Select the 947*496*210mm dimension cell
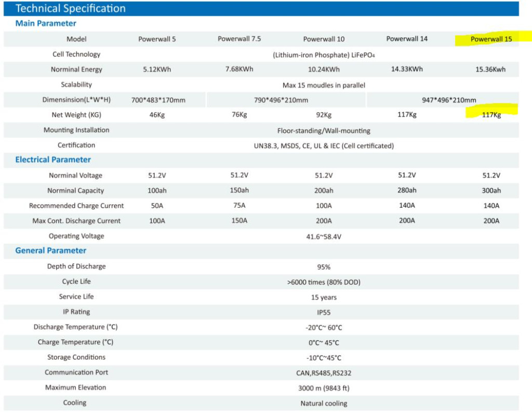The height and width of the screenshot is (416, 532). [x=448, y=100]
